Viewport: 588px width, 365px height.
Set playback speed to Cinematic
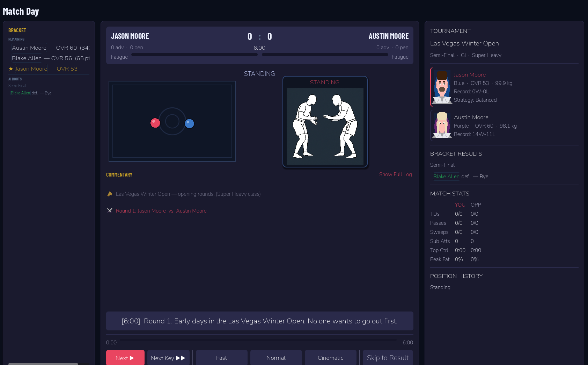pos(331,358)
